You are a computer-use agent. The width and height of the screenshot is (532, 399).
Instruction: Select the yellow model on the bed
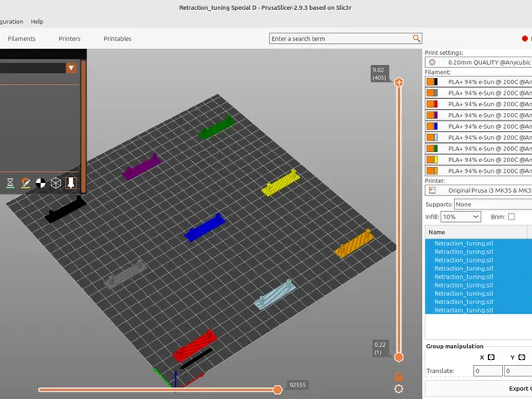[x=281, y=183]
